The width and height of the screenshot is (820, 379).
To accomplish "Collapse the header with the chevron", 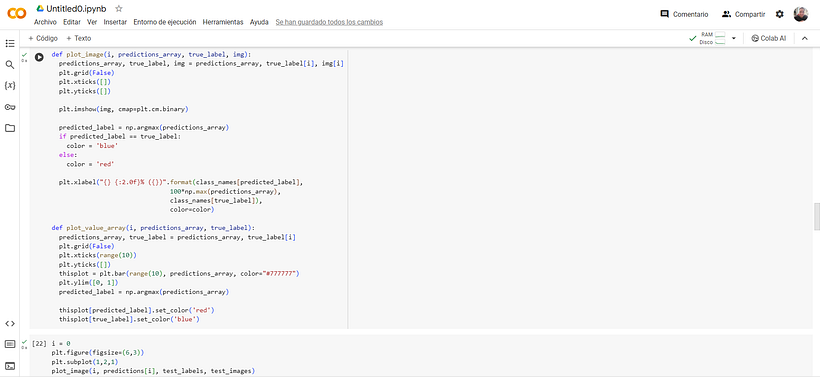I will pos(805,38).
